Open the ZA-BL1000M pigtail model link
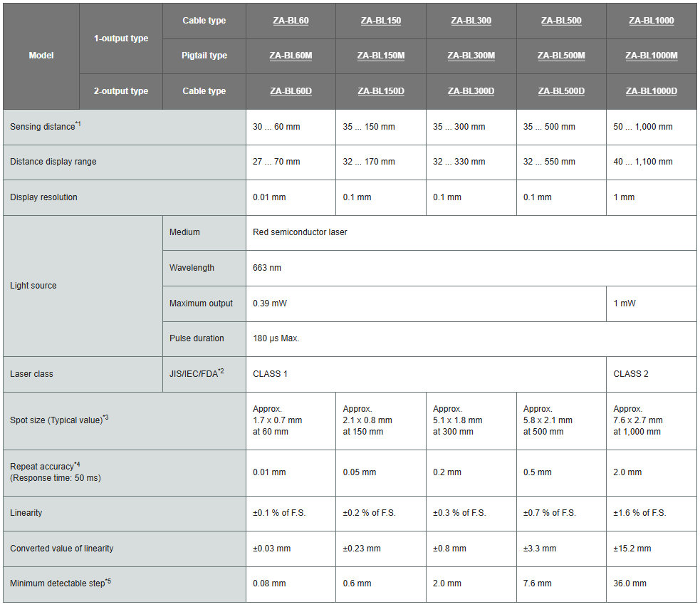The image size is (700, 607). point(652,56)
